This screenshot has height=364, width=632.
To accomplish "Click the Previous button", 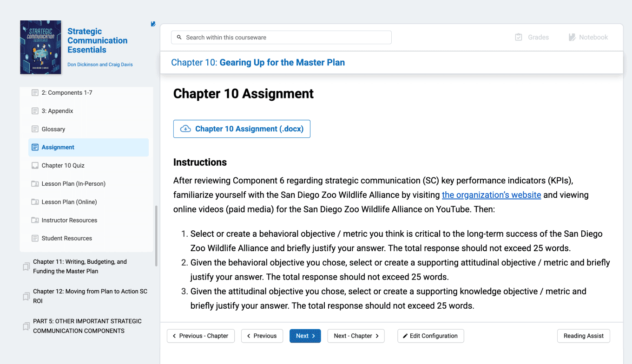I will click(x=262, y=336).
